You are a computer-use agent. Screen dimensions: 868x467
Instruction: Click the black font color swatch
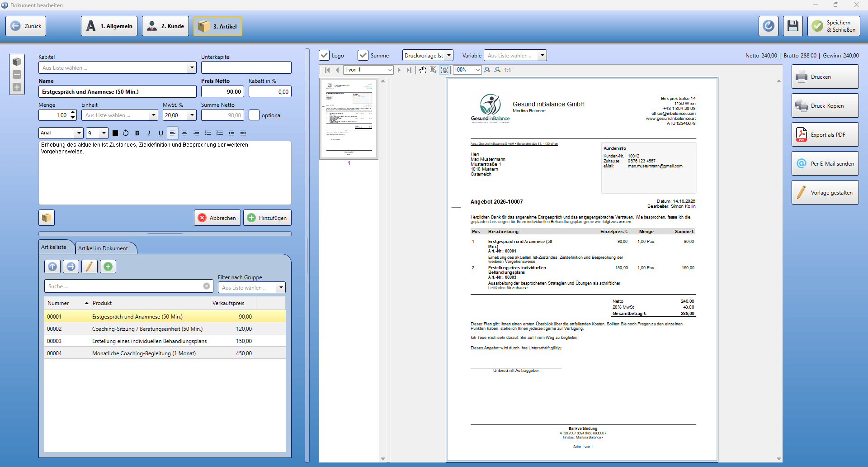pyautogui.click(x=115, y=133)
